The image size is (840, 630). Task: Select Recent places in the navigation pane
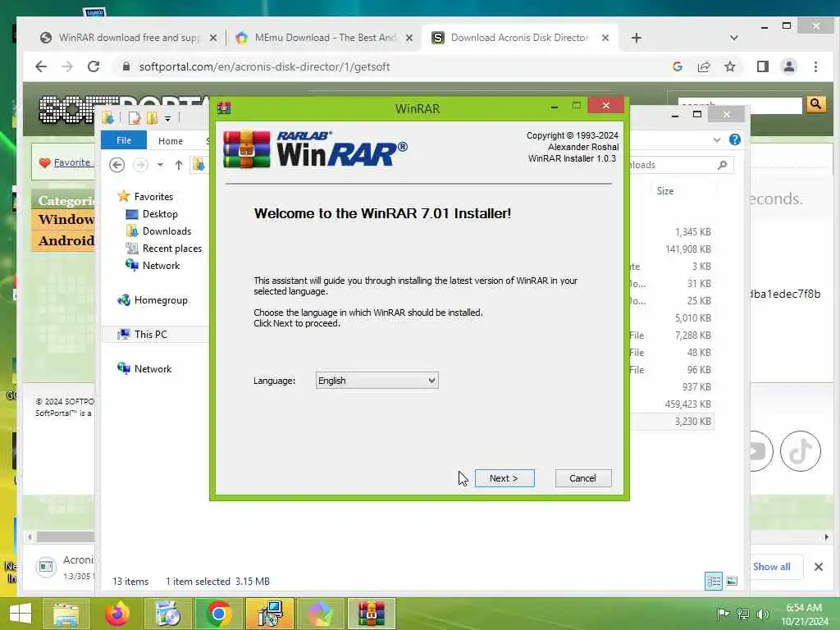pos(164,248)
